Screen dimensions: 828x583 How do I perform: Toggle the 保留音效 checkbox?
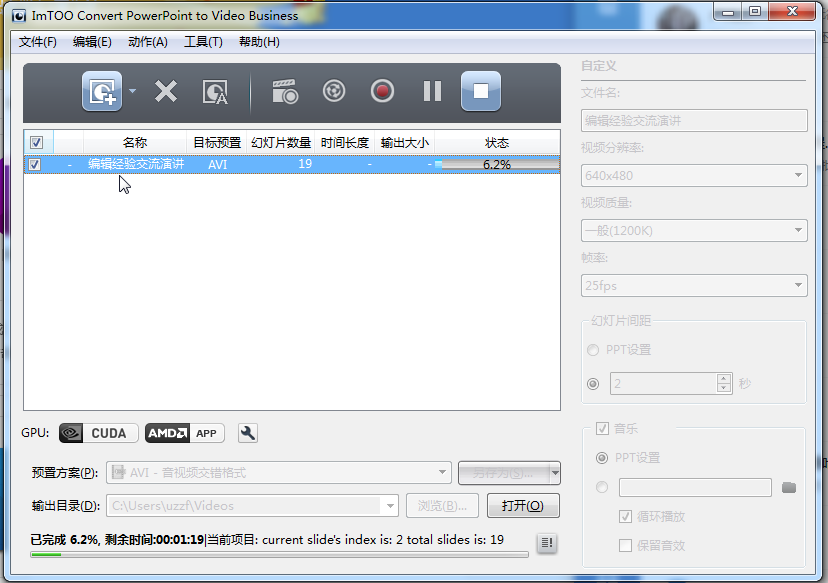(x=625, y=546)
